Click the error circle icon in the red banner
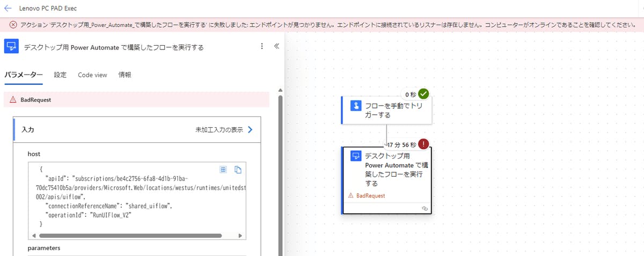 pyautogui.click(x=13, y=25)
